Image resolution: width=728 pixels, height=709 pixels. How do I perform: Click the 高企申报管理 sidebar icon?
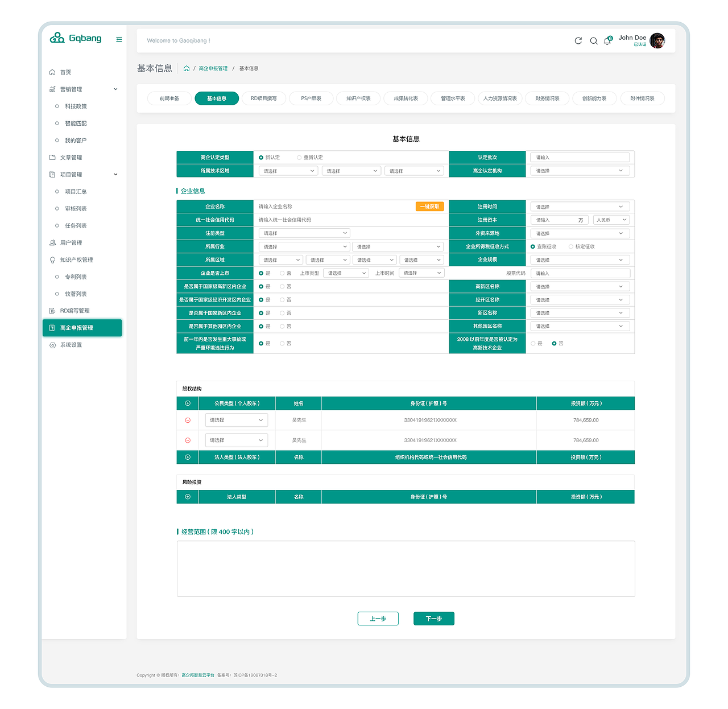tap(52, 328)
